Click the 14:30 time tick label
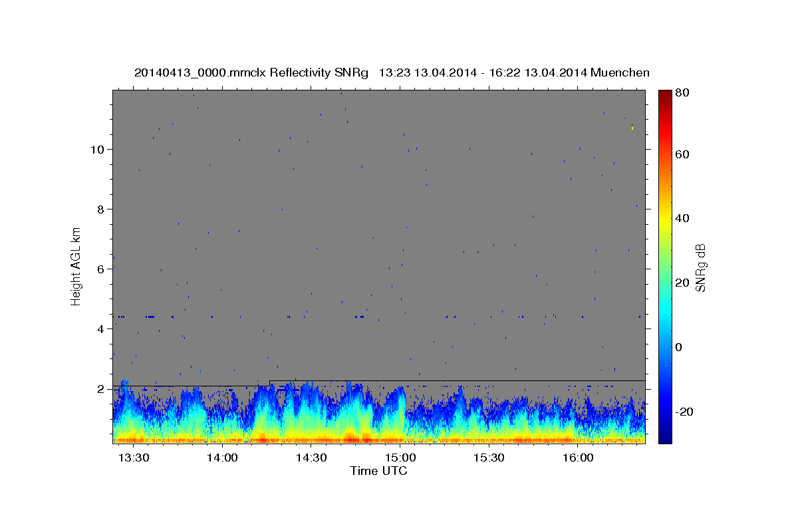 (311, 458)
